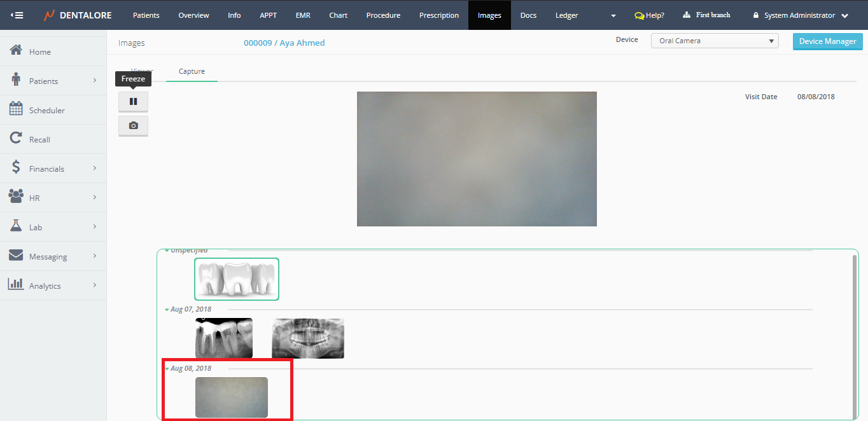The width and height of the screenshot is (868, 421).
Task: Click the Device Manager button
Action: point(827,41)
